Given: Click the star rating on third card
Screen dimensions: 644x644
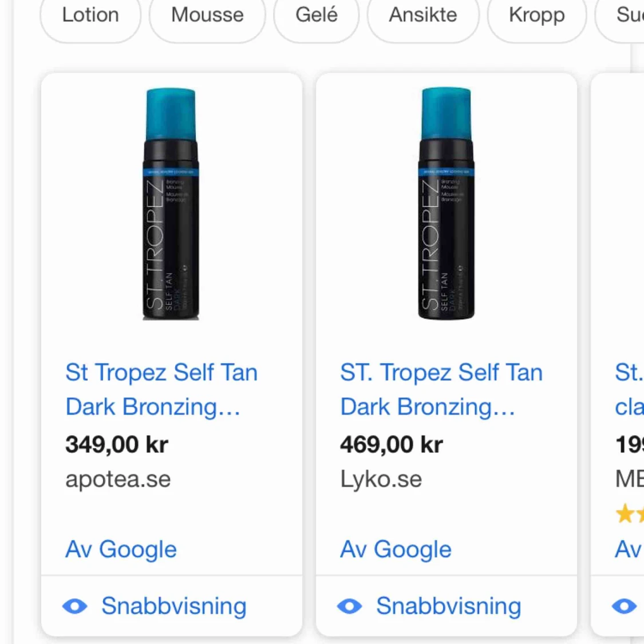Looking at the screenshot, I should [x=629, y=513].
